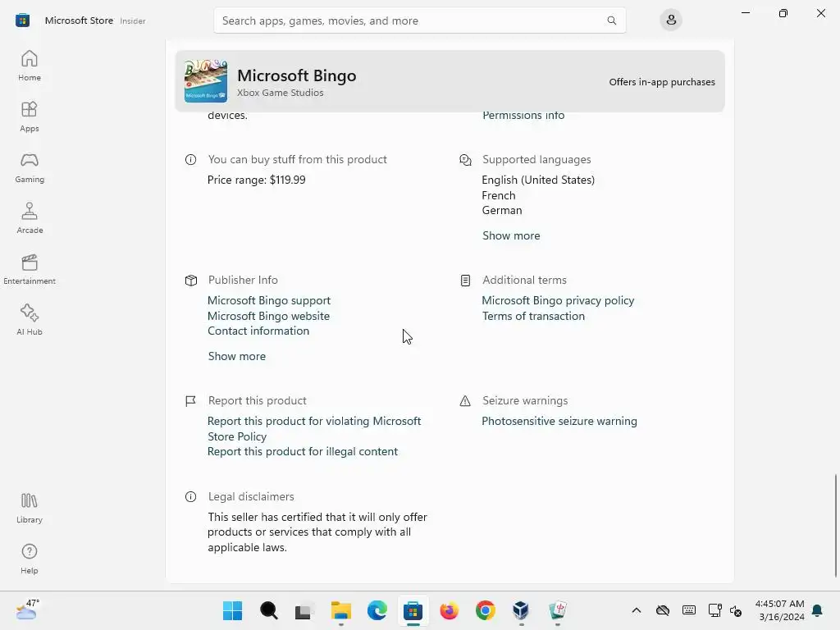Report product for violating Store Policy
Viewport: 840px width, 630px height.
[x=314, y=428]
